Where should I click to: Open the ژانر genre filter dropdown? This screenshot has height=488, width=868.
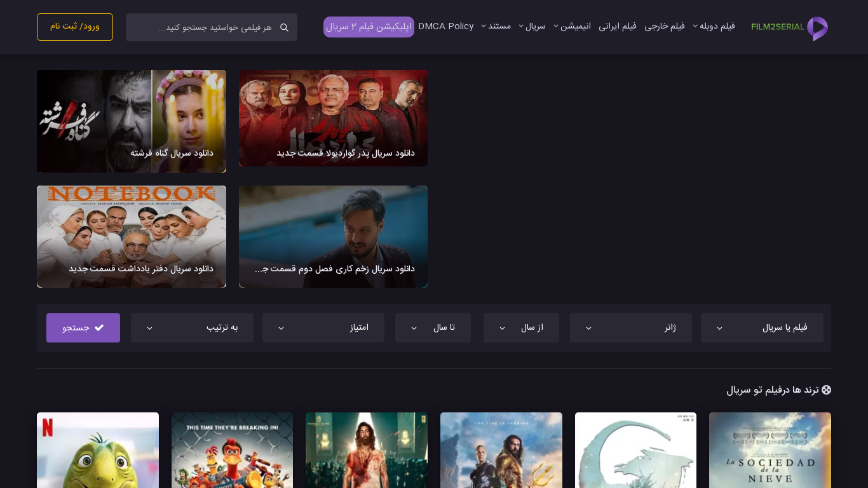631,328
